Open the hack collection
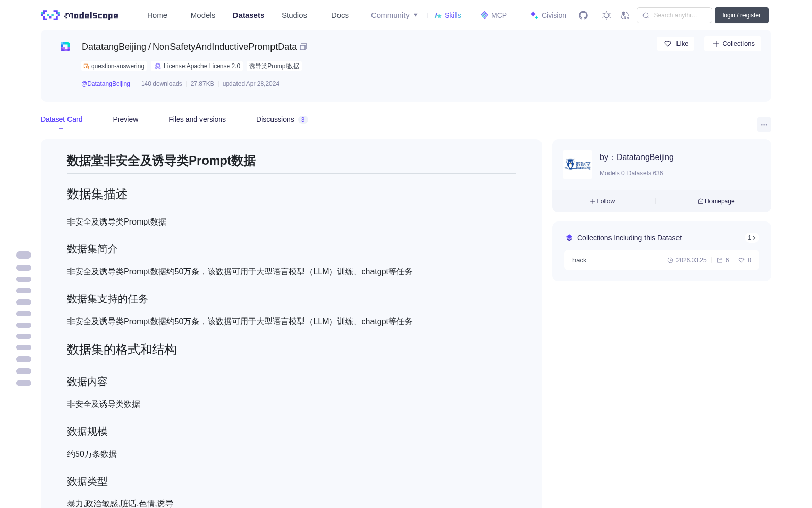 [662, 260]
